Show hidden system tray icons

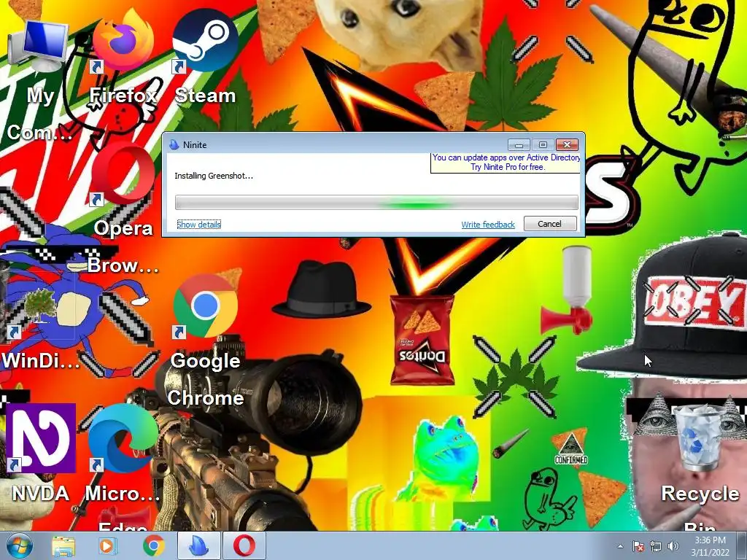pos(620,547)
